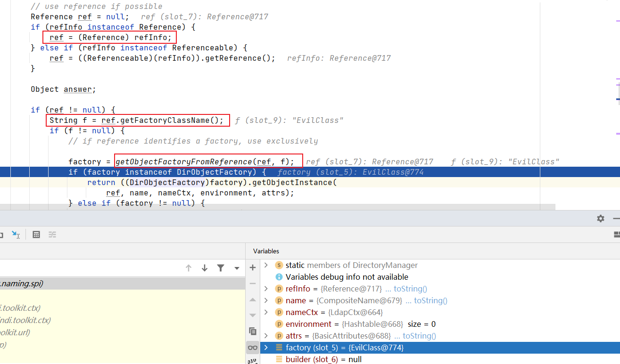Screen dimensions: 620x364
Task: Move the watch down with the triangle icon
Action: [x=253, y=315]
